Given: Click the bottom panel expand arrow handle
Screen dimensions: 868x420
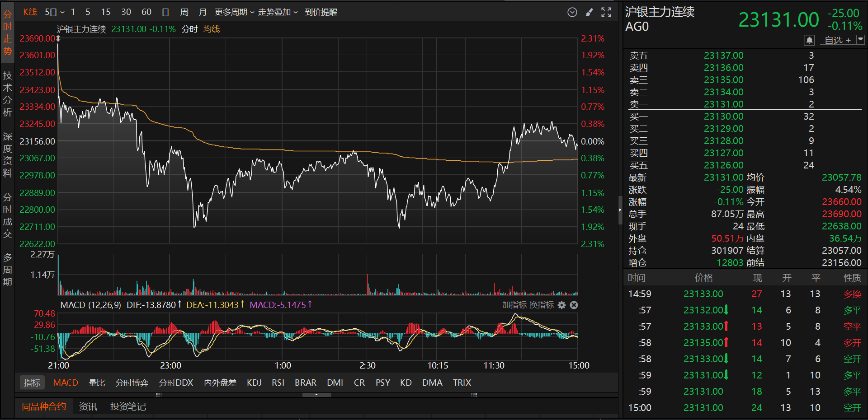Looking at the screenshot, I should (316, 395).
